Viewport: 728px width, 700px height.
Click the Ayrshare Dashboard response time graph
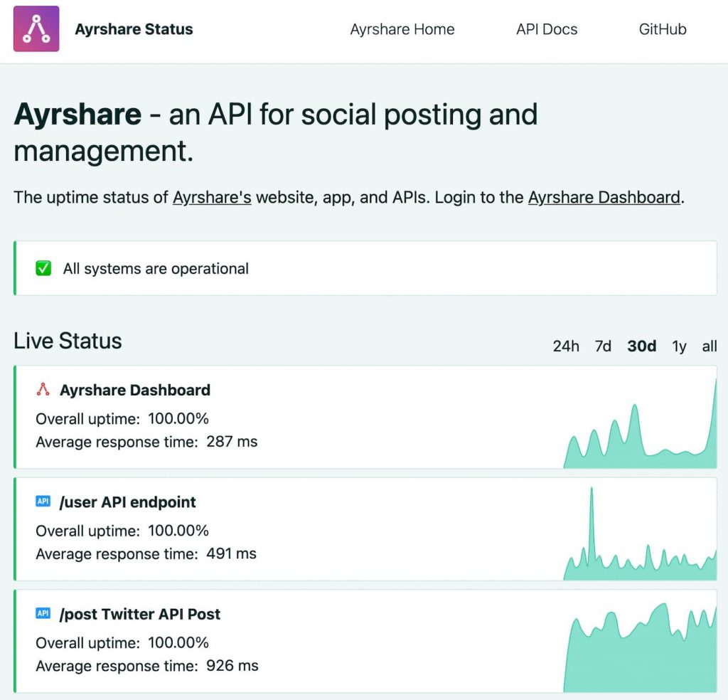pos(640,423)
